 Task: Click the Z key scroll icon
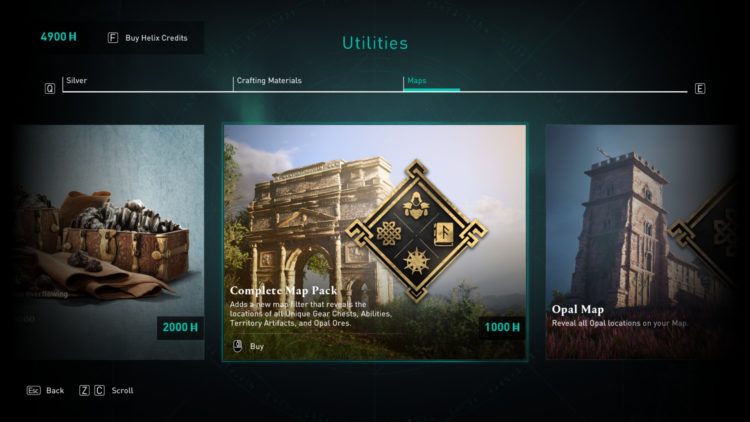(x=84, y=390)
